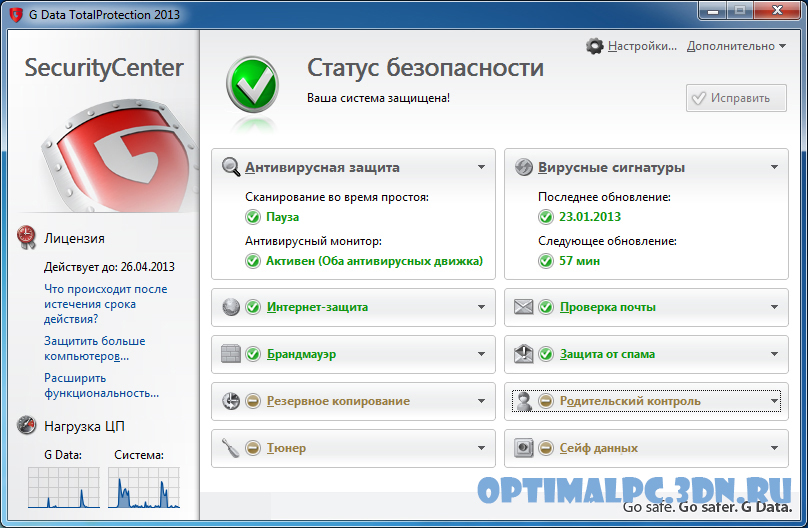Click the settings gear icon
This screenshot has height=528, width=808.
[x=594, y=46]
